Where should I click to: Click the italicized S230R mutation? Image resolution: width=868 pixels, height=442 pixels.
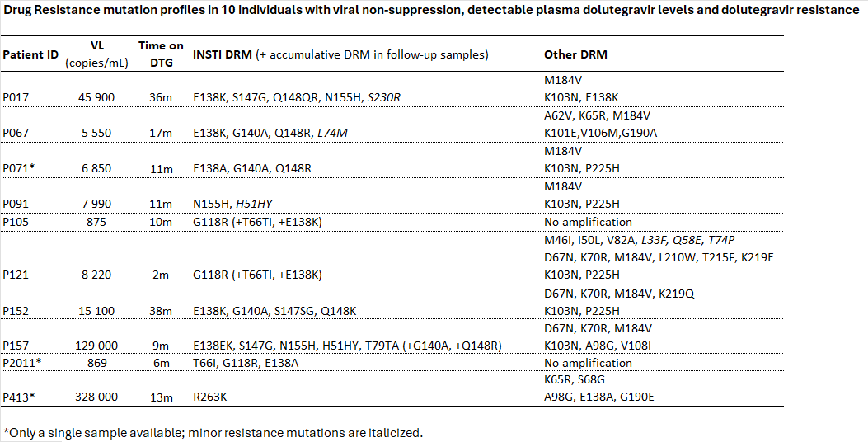[x=383, y=98]
